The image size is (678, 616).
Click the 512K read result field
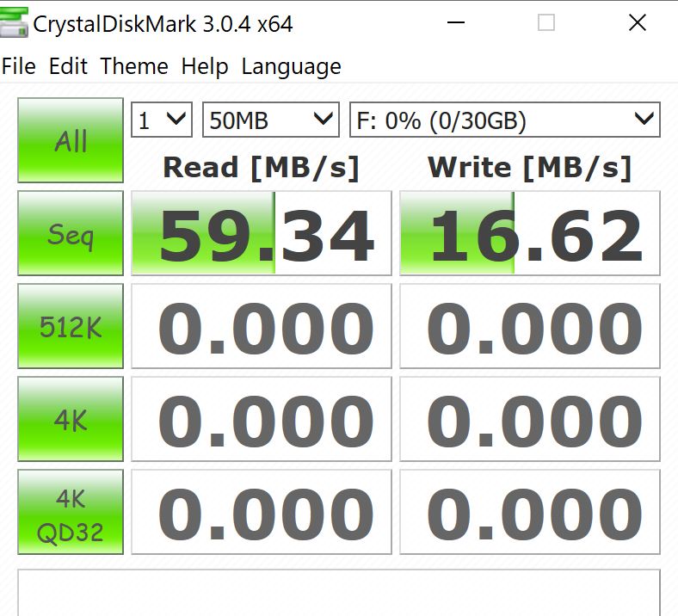pyautogui.click(x=262, y=327)
